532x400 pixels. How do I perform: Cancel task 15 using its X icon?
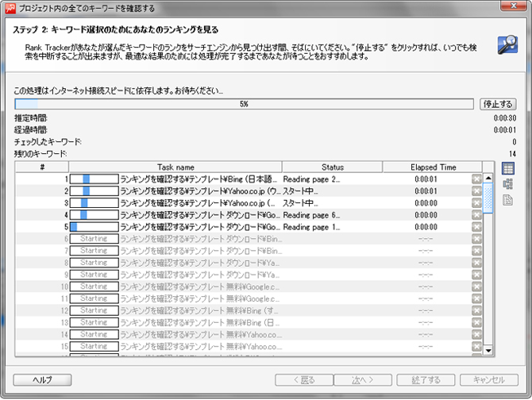click(476, 347)
